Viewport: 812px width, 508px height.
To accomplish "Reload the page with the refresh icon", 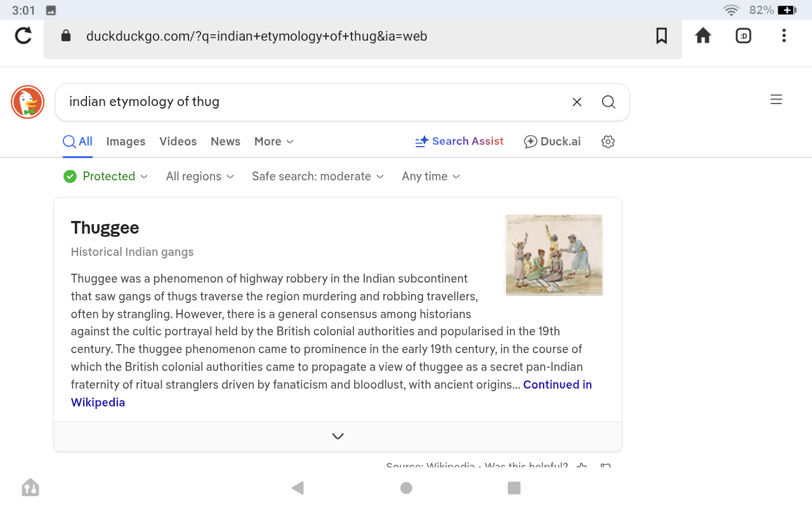I will 23,36.
